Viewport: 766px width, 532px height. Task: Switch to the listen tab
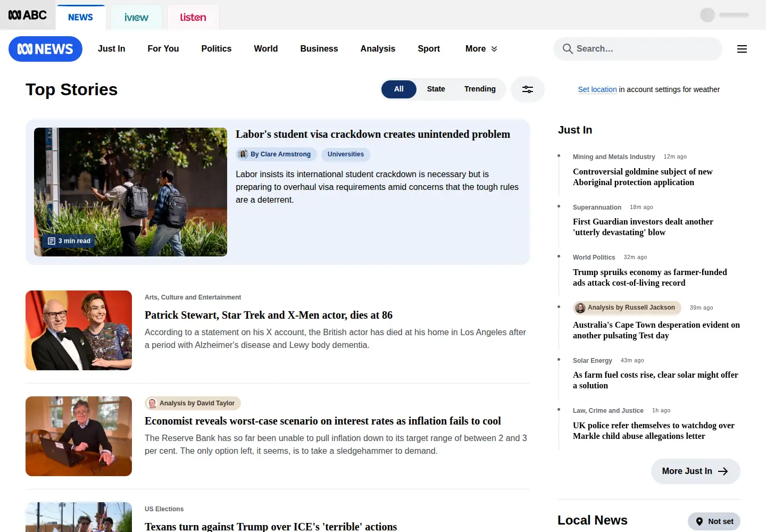point(193,18)
